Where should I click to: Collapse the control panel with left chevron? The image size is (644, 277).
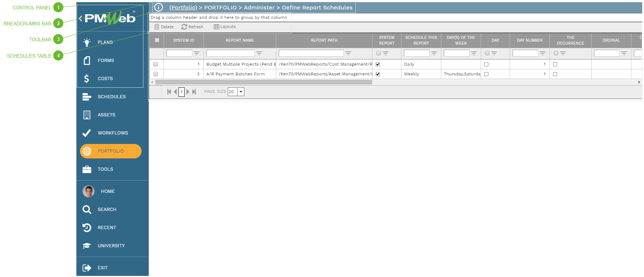coord(80,18)
